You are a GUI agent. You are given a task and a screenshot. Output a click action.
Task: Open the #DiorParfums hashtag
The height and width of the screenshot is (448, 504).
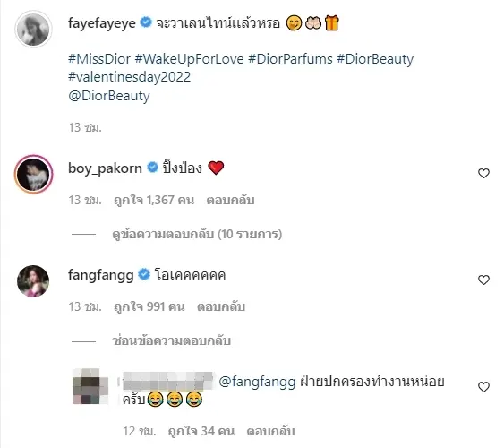[290, 59]
